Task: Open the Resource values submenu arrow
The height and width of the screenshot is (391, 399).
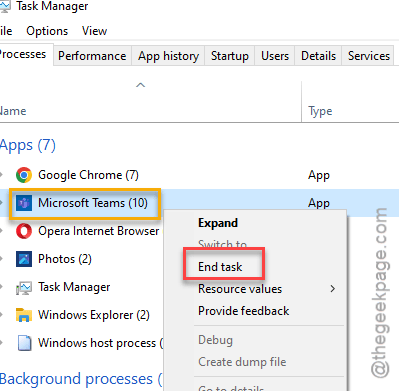Action: point(332,289)
